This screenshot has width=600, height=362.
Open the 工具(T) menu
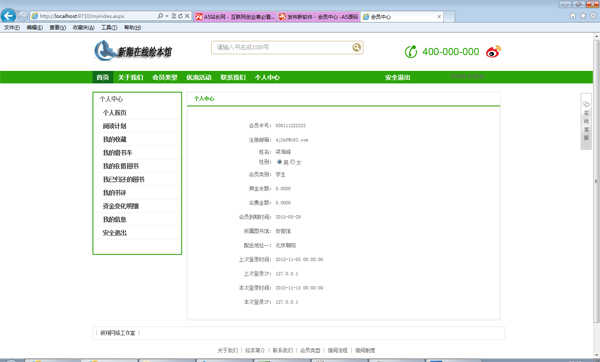(x=109, y=28)
